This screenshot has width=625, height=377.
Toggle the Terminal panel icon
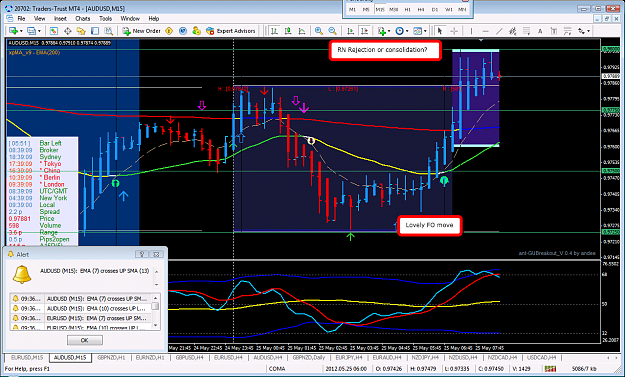pyautogui.click(x=95, y=31)
